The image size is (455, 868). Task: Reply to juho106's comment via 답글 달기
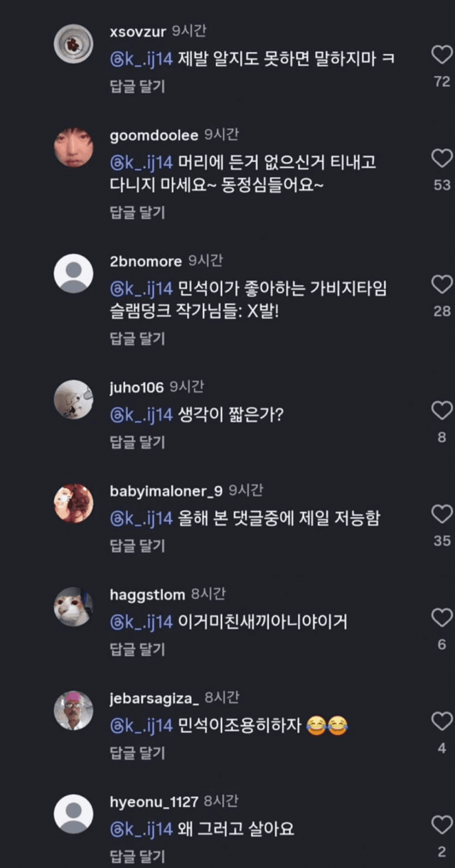click(137, 442)
